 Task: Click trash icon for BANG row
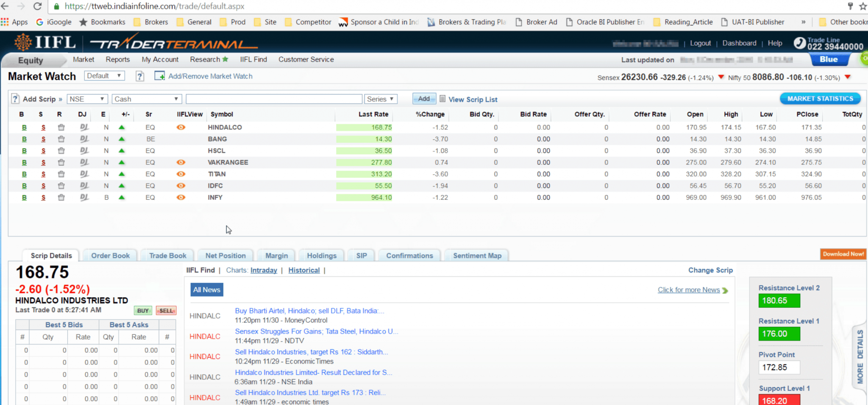tap(61, 139)
